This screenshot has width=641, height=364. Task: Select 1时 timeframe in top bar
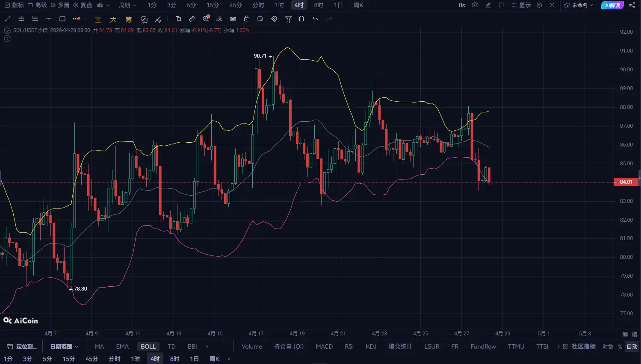pos(279,5)
